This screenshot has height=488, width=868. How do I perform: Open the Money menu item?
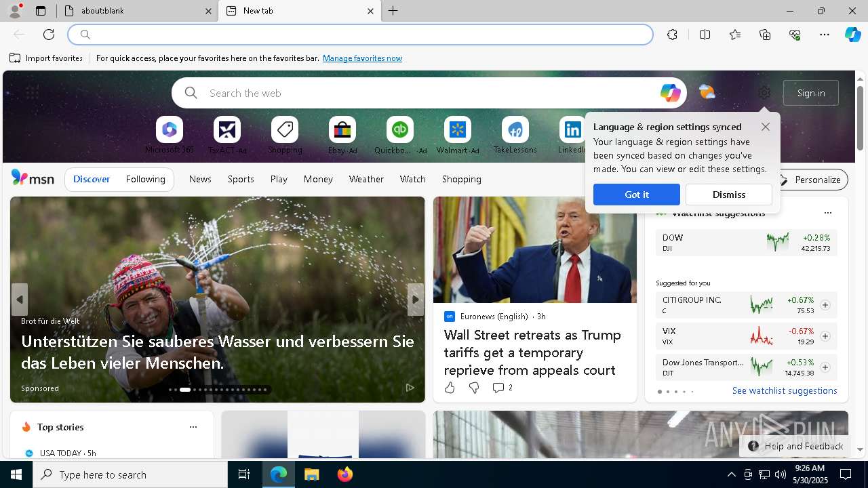(318, 179)
